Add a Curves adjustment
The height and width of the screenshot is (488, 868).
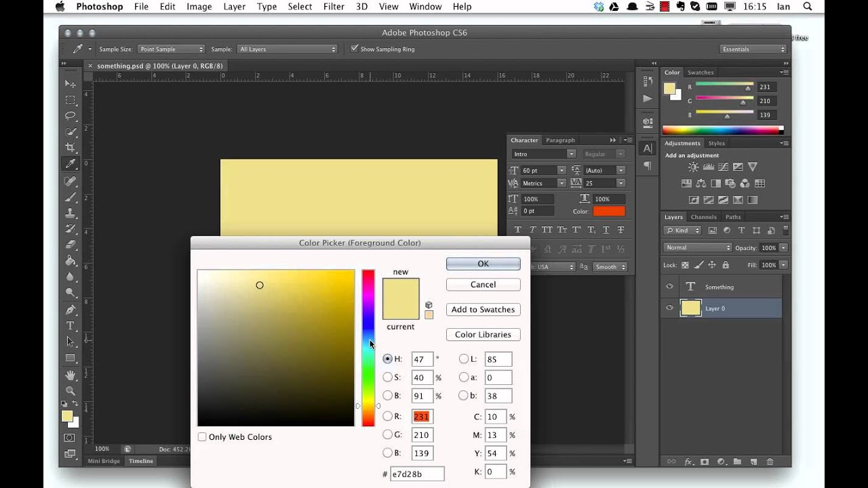pyautogui.click(x=723, y=167)
